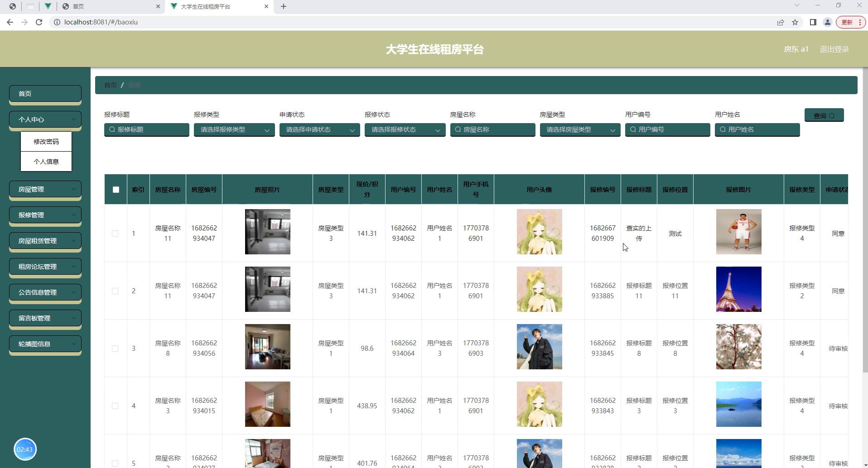Screen dimensions: 868x468
Task: Open the 请选择房屋类型 dropdown
Action: (580, 129)
